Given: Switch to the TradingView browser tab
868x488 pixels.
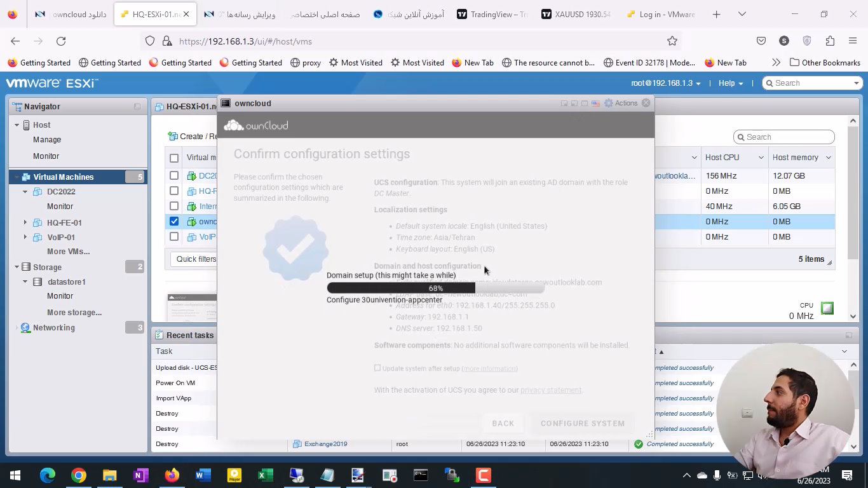Looking at the screenshot, I should [x=492, y=14].
